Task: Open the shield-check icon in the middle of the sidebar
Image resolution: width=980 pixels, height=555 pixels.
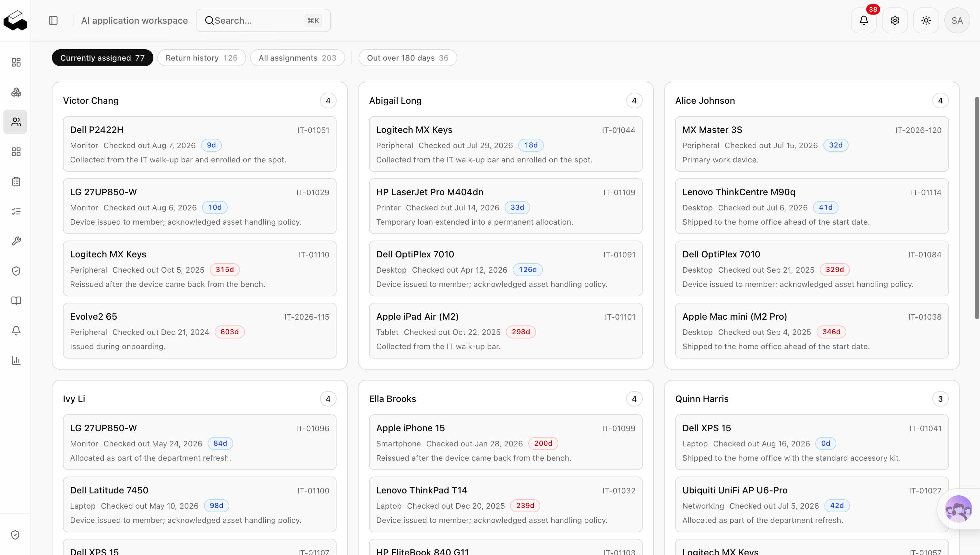Action: [16, 271]
